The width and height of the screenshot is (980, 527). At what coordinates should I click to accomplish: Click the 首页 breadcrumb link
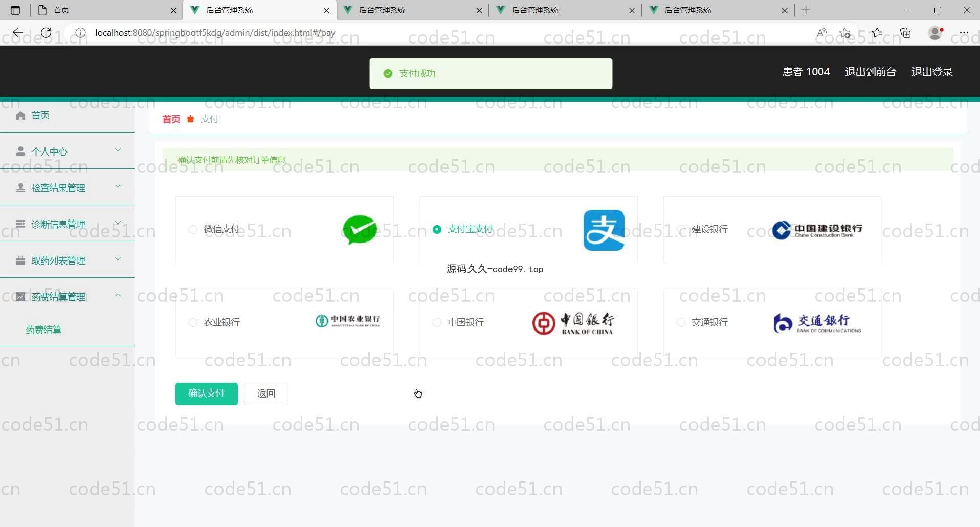coord(171,119)
